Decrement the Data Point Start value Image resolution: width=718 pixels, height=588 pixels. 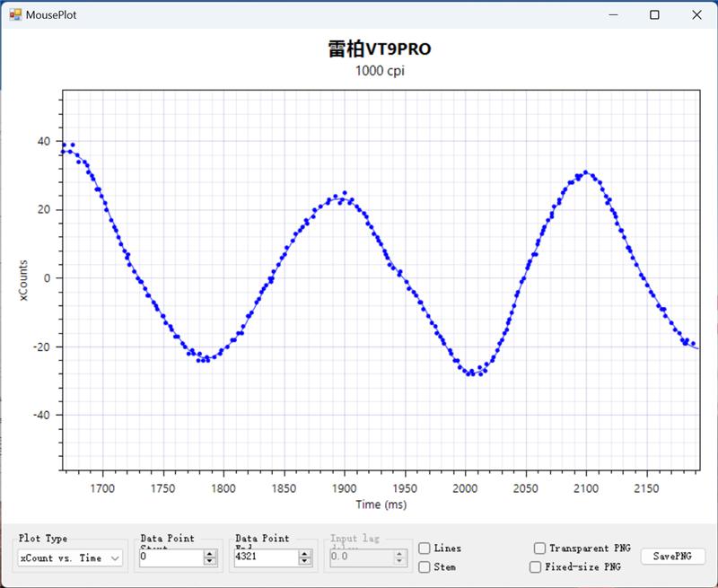[x=210, y=562]
